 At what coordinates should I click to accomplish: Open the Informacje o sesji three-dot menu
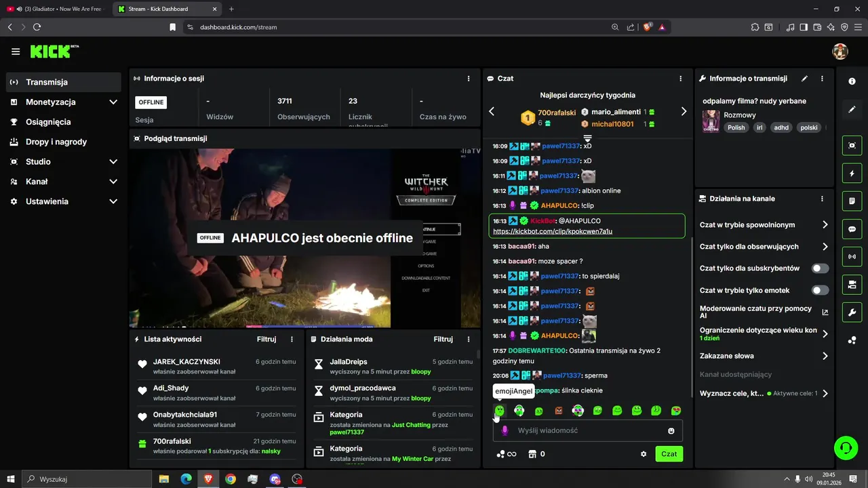click(x=468, y=79)
